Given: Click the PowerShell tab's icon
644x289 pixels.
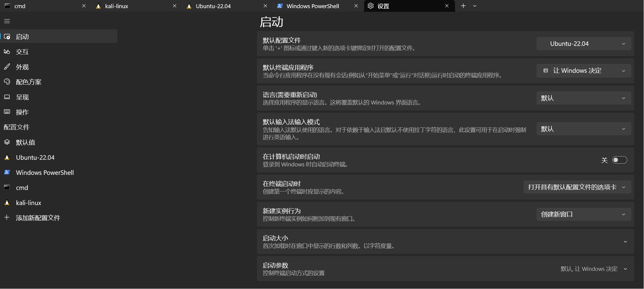Looking at the screenshot, I should pos(280,6).
